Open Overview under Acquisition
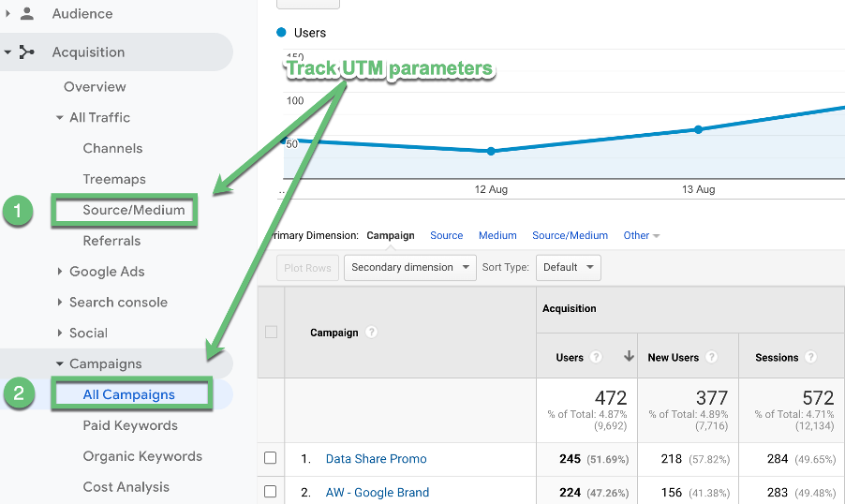The height and width of the screenshot is (504, 845). point(95,87)
